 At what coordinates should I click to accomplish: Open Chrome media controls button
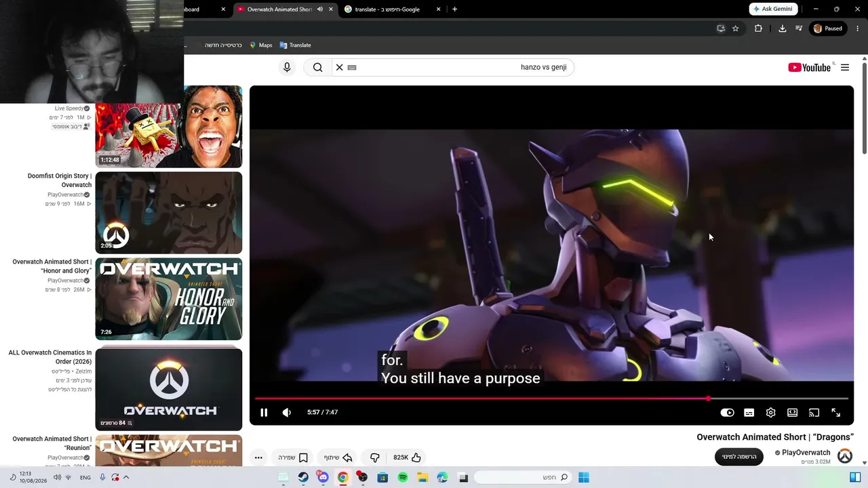tap(799, 28)
